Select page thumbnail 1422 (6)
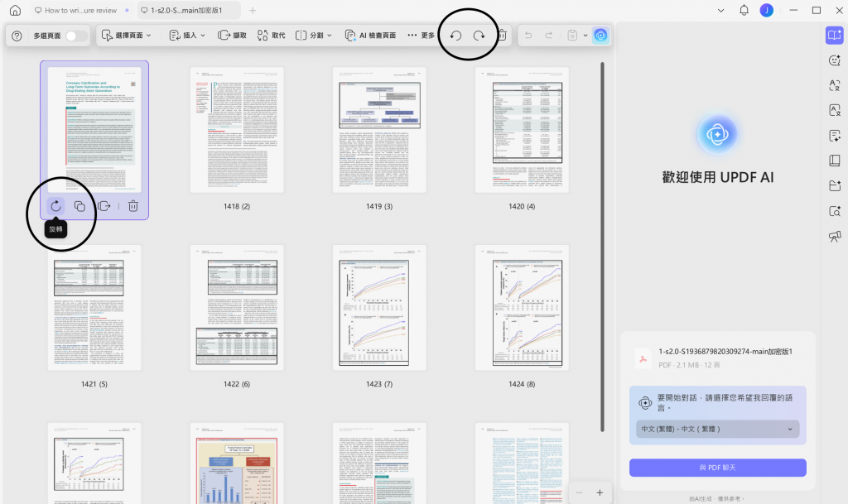The height and width of the screenshot is (504, 848). pyautogui.click(x=237, y=308)
